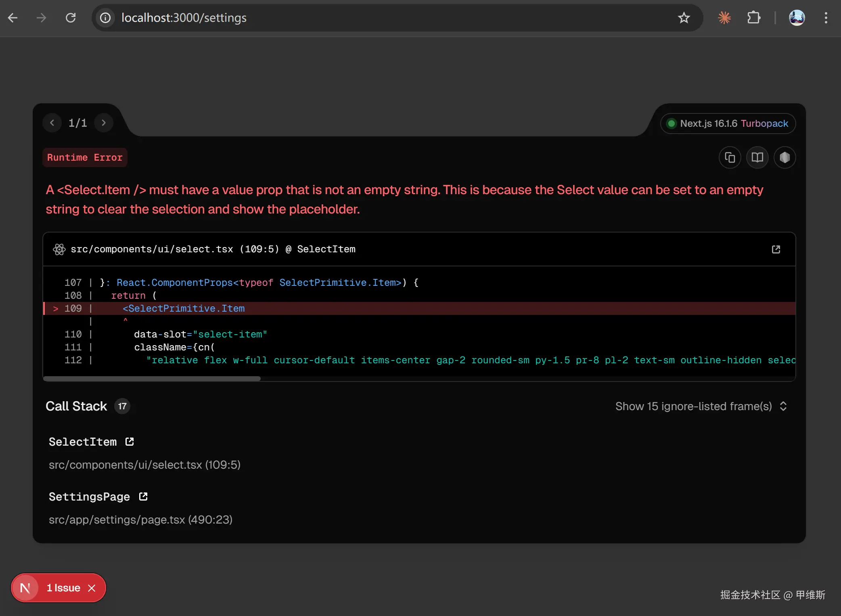Viewport: 841px width, 616px height.
Task: Click the Next.js 16.1.6 Turbopack version badge
Action: point(728,124)
